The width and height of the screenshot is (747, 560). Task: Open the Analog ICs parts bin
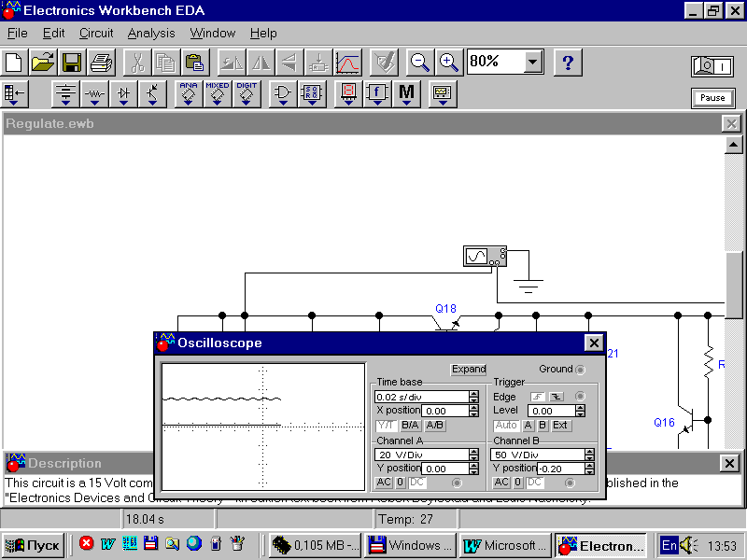[189, 94]
